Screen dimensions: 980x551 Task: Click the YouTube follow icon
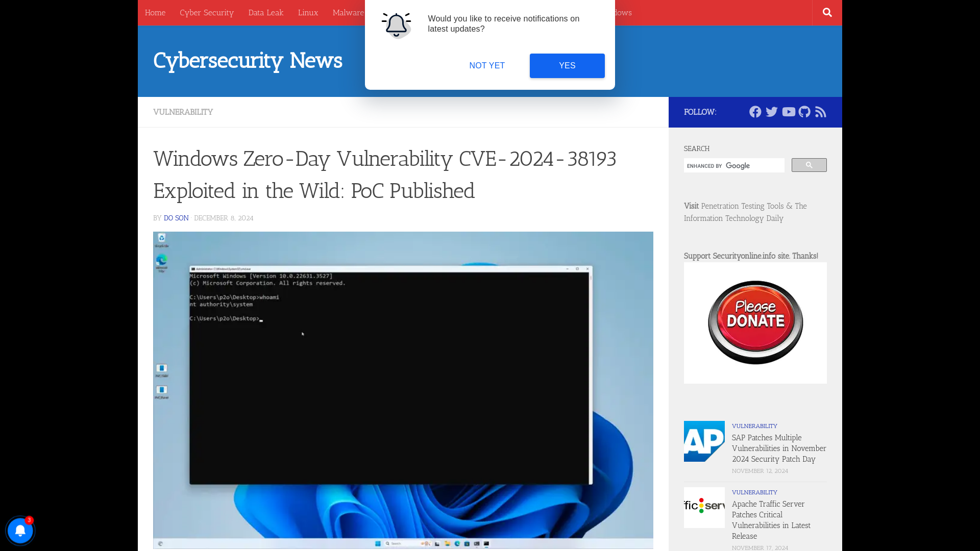click(788, 112)
